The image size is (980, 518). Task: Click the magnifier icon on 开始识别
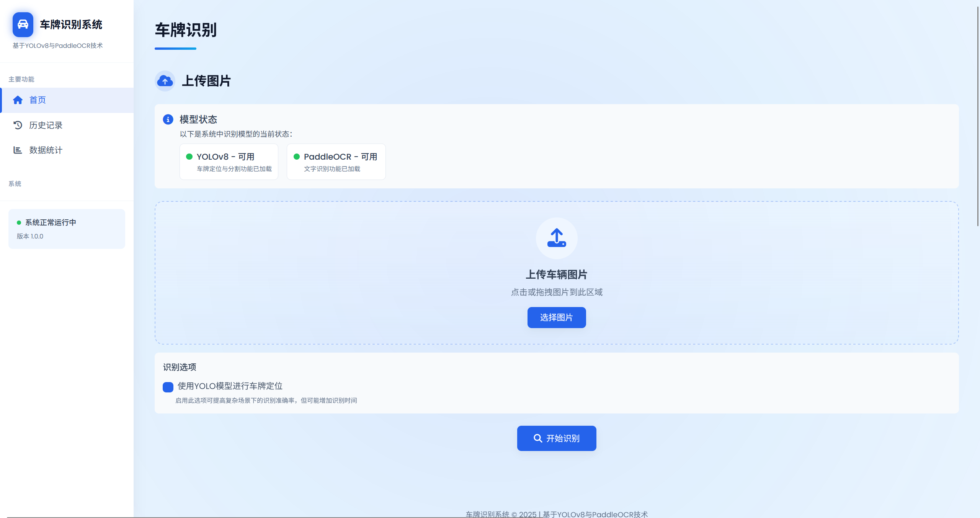point(538,438)
